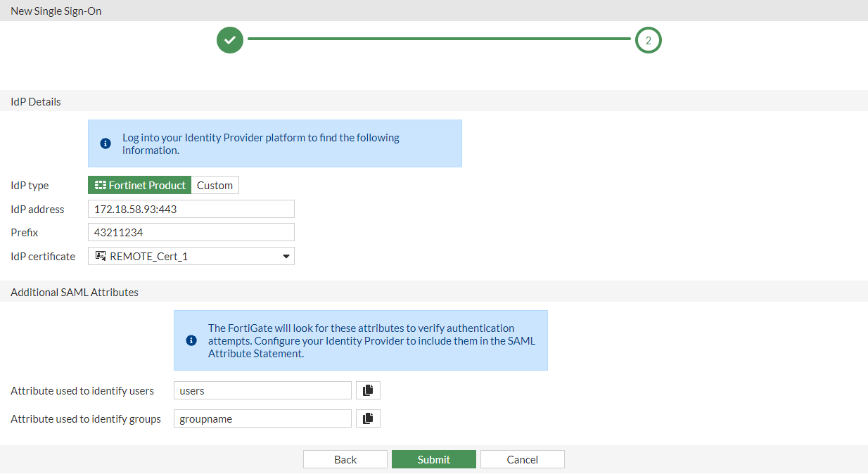Click the info icon in SAML Attributes notice
The image size is (868, 474).
pos(191,340)
